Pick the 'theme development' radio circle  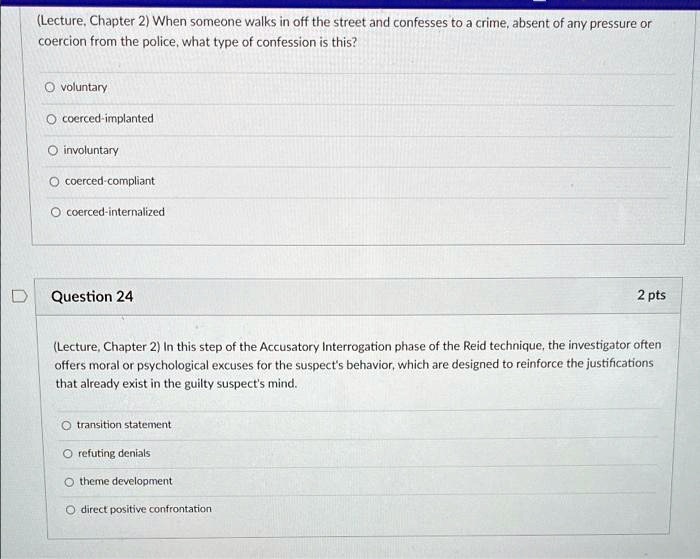click(x=67, y=481)
